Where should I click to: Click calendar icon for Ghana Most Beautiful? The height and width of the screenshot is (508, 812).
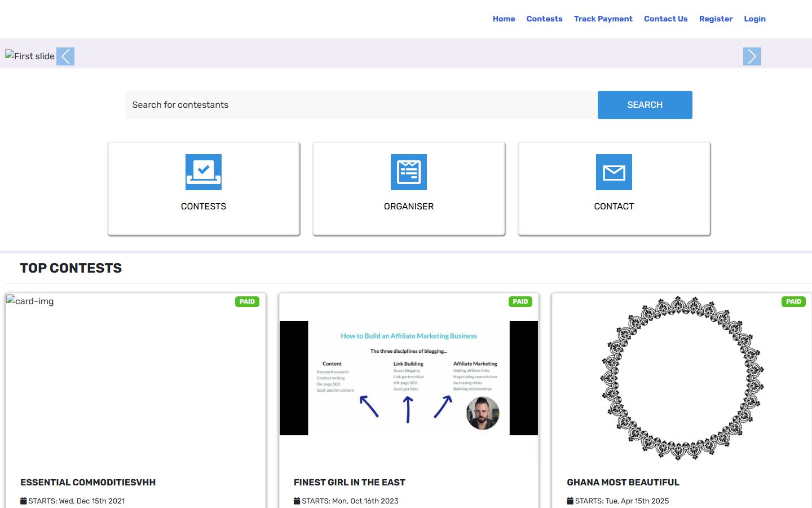pyautogui.click(x=570, y=501)
